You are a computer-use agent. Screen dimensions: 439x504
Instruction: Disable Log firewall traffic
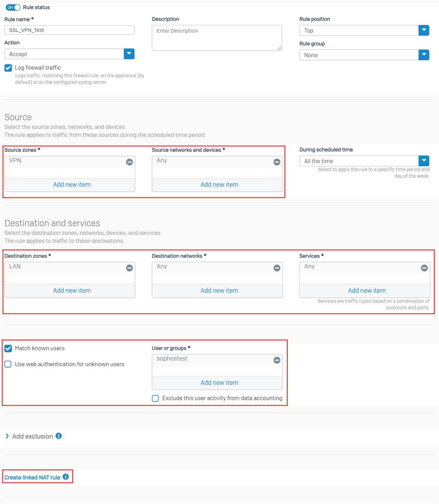pyautogui.click(x=8, y=68)
